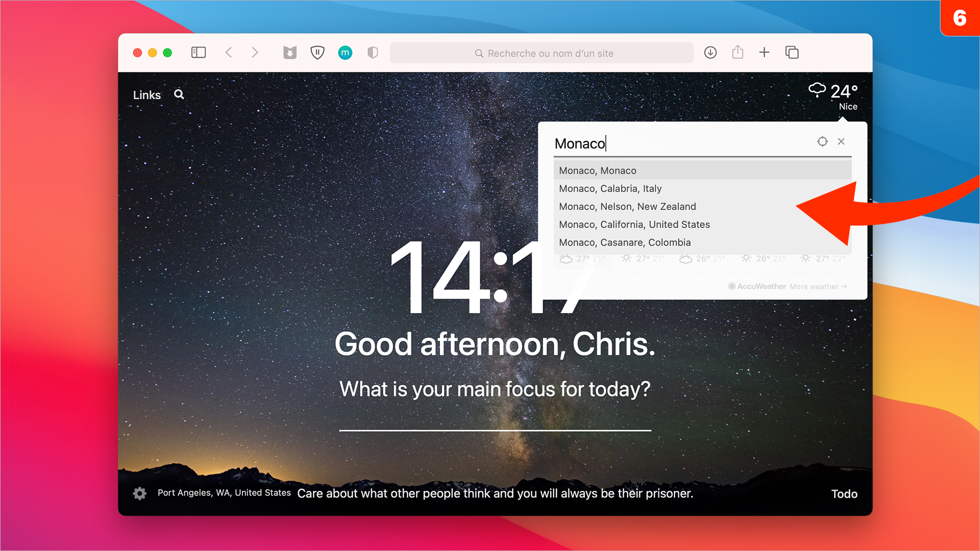Focus the Recherche ou nom d'un site field
This screenshot has width=980, height=551.
[x=541, y=53]
